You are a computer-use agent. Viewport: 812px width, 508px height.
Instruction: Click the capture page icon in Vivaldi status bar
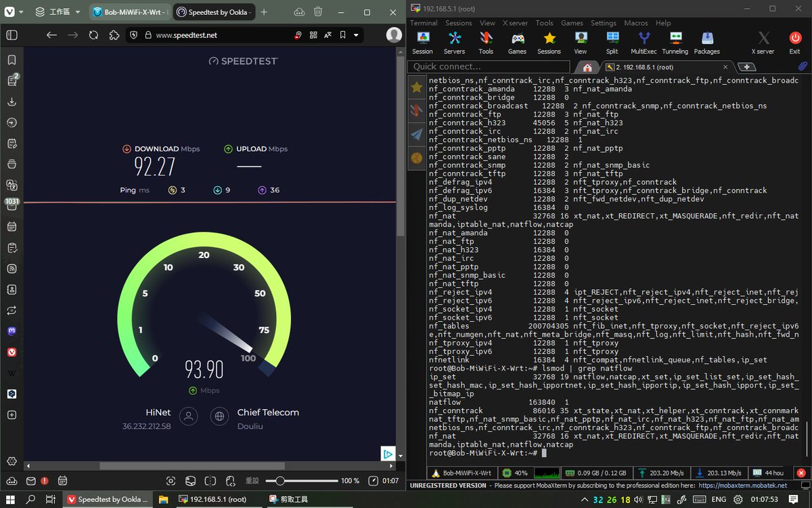tap(171, 481)
